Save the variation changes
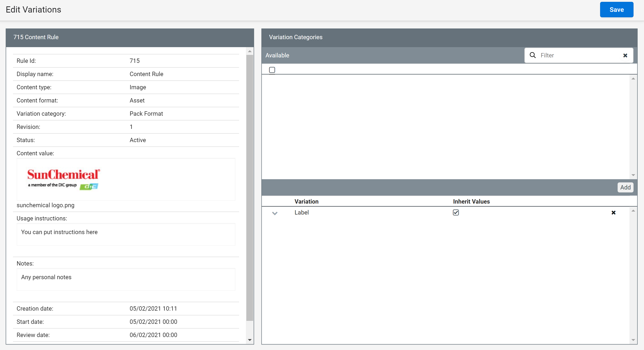Screen dimensions: 644x350 616,10
